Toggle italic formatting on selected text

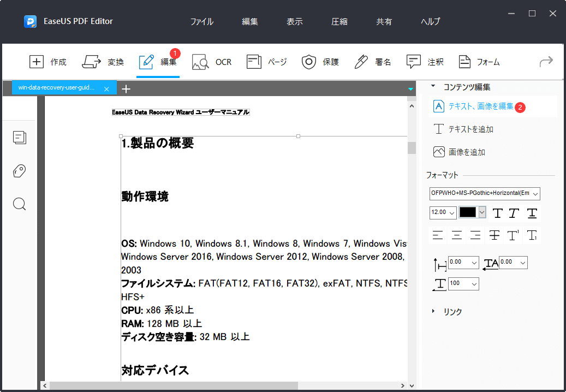514,213
